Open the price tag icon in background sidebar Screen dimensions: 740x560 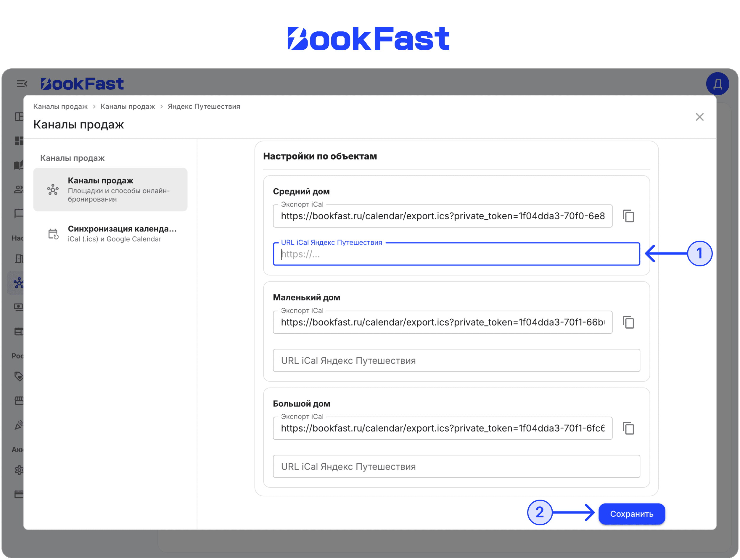[x=19, y=377]
